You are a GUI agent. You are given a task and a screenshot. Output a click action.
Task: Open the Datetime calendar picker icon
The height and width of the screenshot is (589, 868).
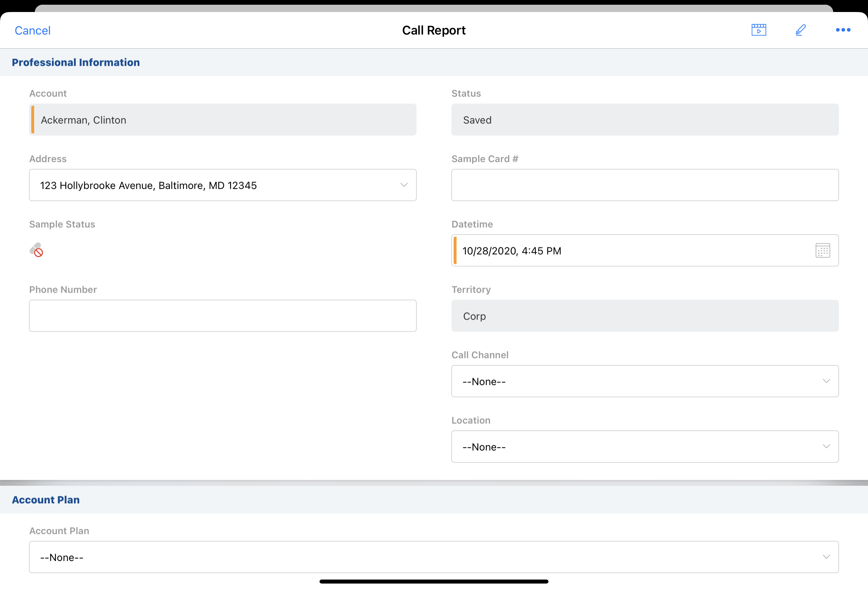pos(823,251)
